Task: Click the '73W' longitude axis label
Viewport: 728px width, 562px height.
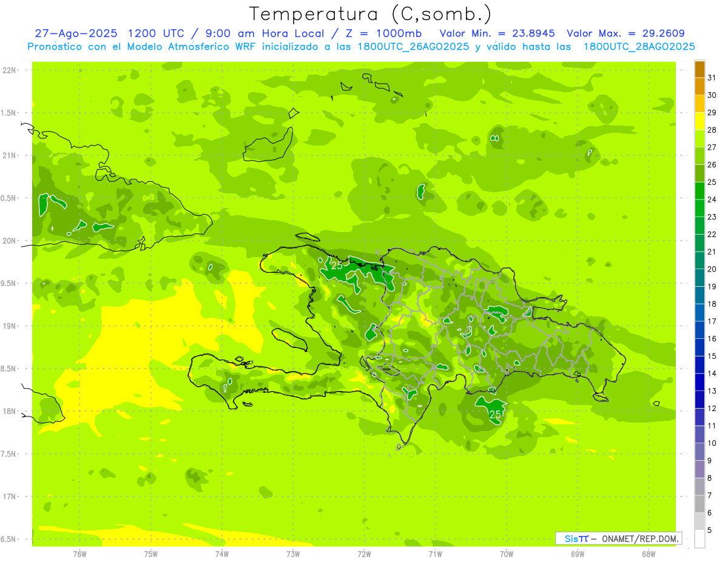Action: (292, 554)
